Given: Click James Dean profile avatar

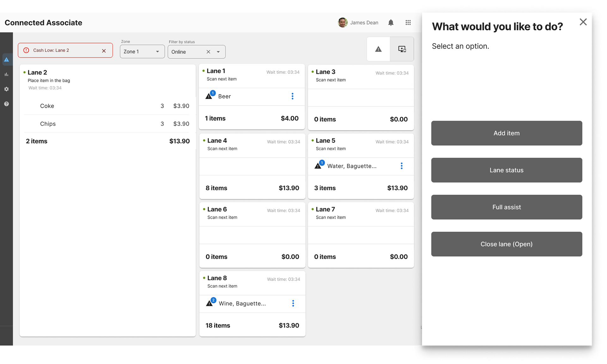Looking at the screenshot, I should 342,22.
